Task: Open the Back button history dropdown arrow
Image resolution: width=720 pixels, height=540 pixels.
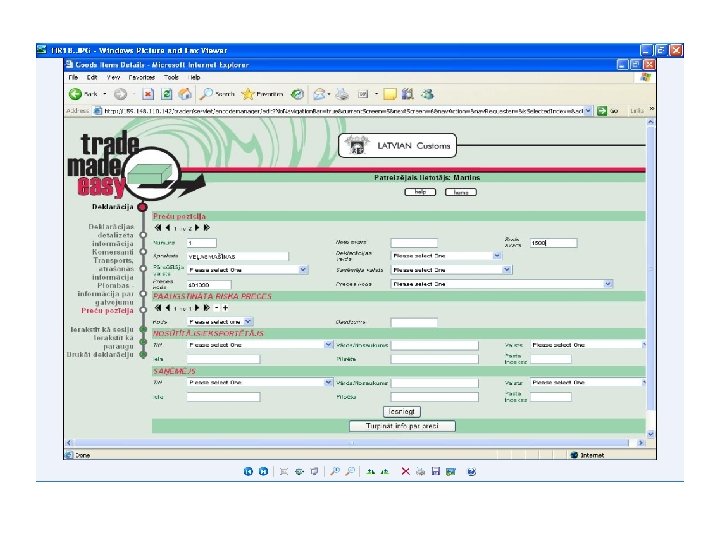Action: tap(105, 94)
